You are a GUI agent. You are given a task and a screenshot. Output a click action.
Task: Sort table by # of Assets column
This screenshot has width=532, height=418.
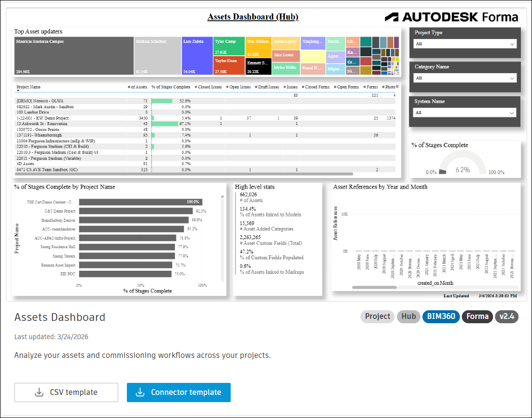[x=137, y=87]
